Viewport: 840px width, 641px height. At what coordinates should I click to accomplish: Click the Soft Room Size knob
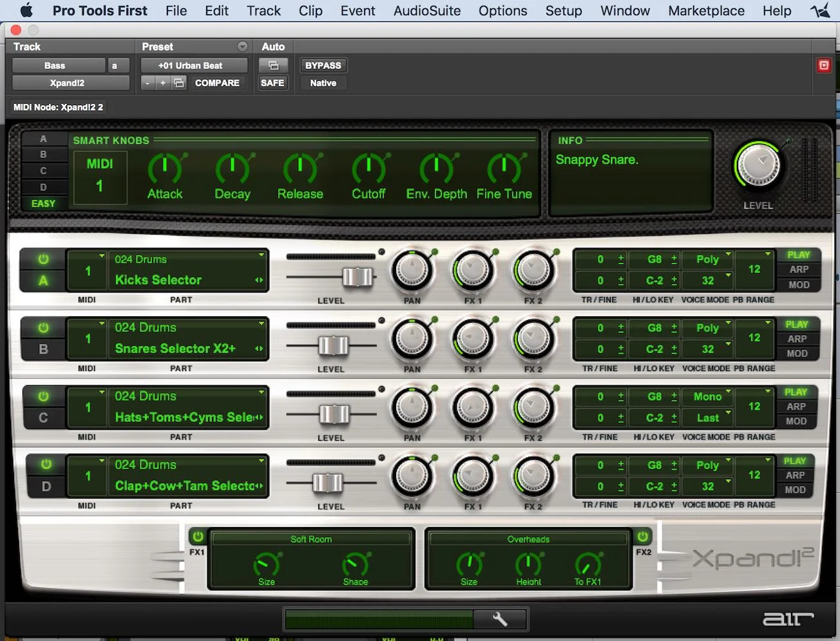coord(266,564)
